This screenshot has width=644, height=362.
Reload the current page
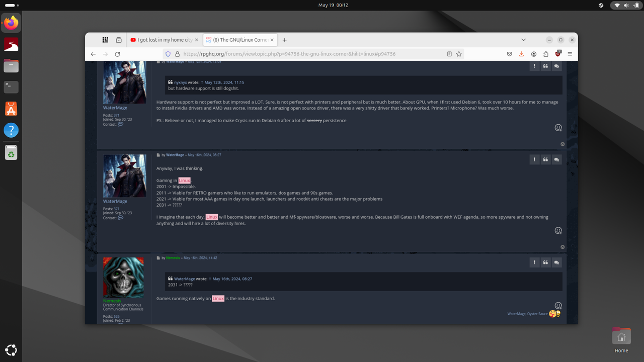tap(117, 54)
